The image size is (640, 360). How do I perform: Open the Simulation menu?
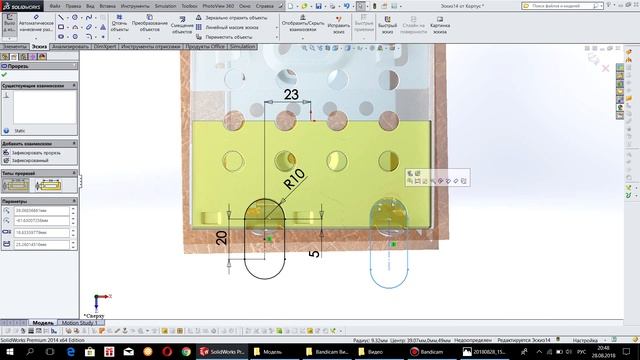click(x=165, y=6)
